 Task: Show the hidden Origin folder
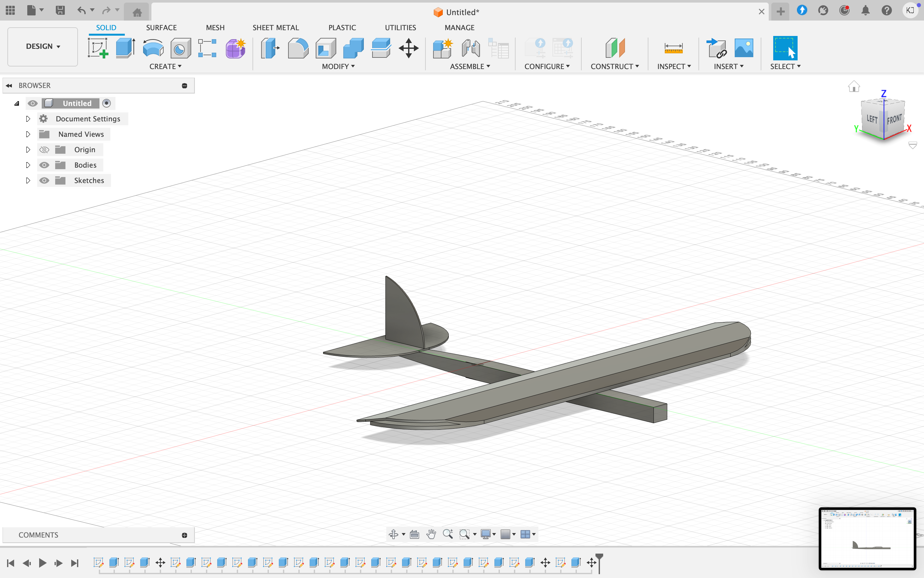click(44, 149)
